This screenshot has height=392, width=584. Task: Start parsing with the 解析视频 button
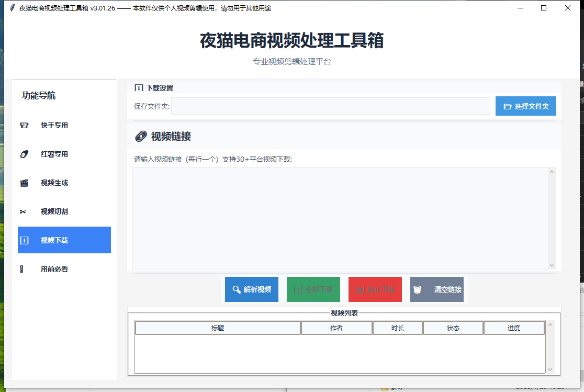pyautogui.click(x=252, y=289)
